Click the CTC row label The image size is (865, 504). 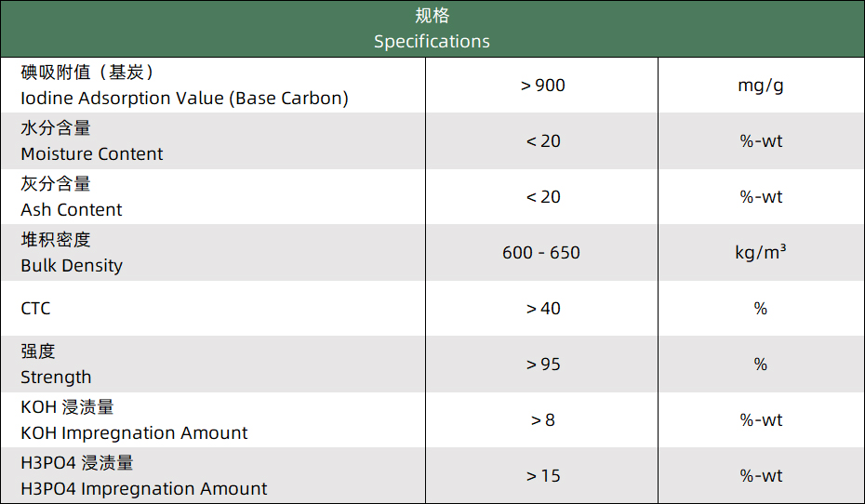(x=36, y=309)
